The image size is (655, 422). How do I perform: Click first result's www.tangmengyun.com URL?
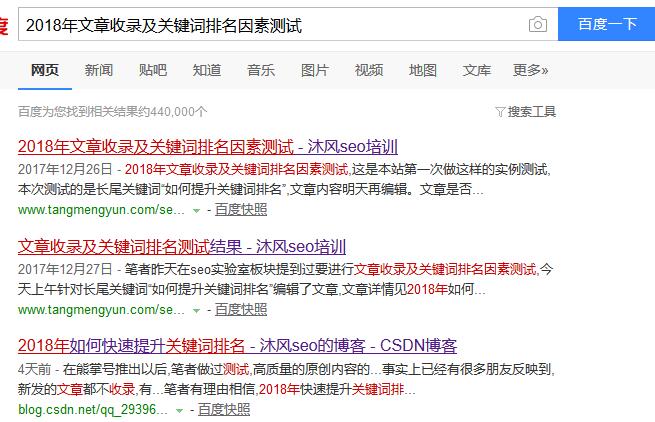click(101, 210)
